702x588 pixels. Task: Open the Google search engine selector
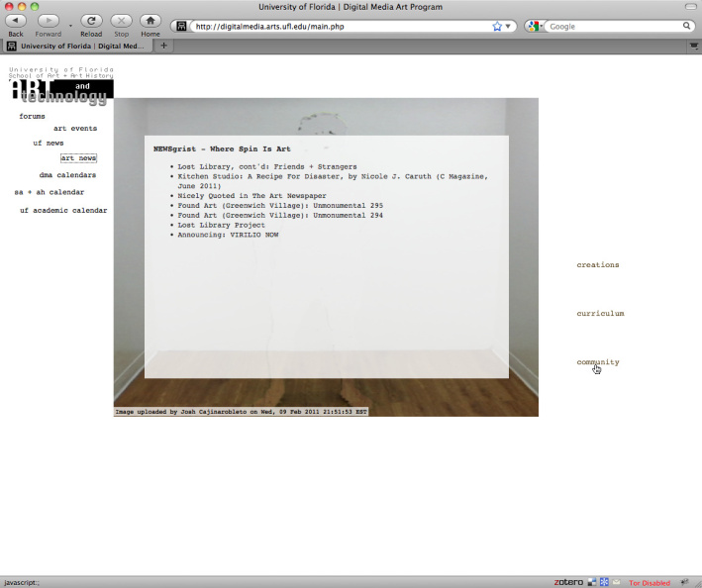point(535,27)
